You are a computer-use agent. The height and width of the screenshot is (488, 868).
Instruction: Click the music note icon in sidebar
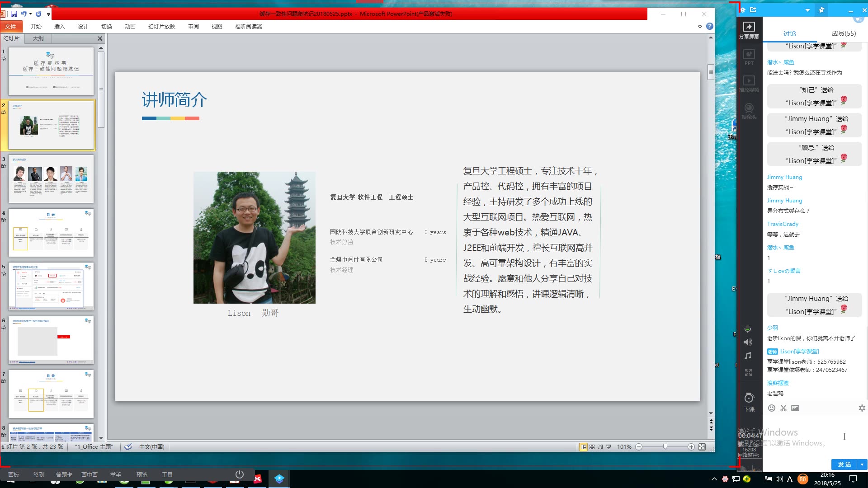748,356
